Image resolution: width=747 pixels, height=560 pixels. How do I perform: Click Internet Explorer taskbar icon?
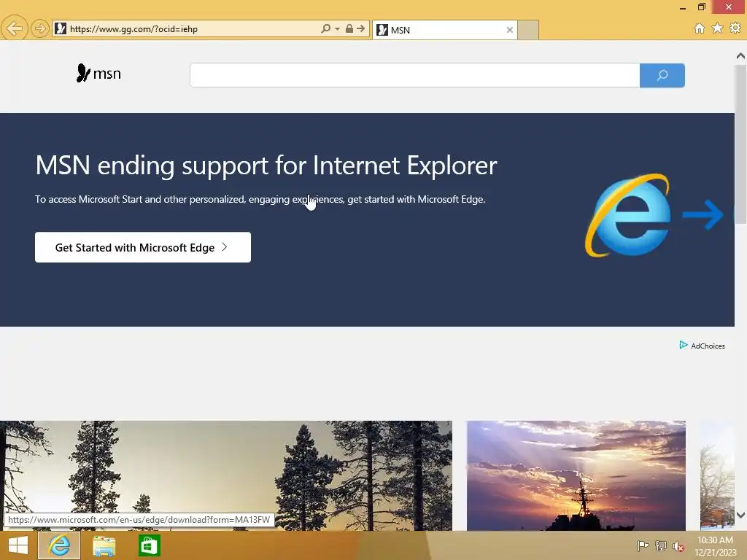pyautogui.click(x=59, y=545)
